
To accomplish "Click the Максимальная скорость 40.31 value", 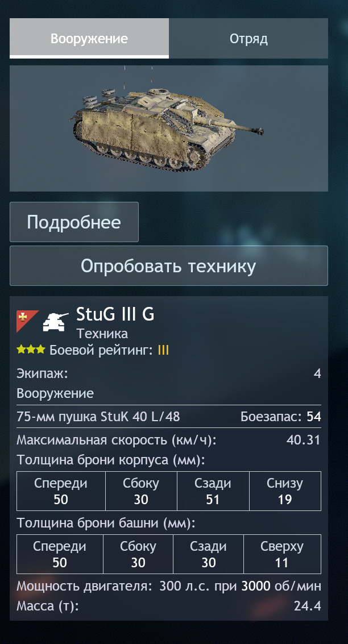I will coord(303,440).
